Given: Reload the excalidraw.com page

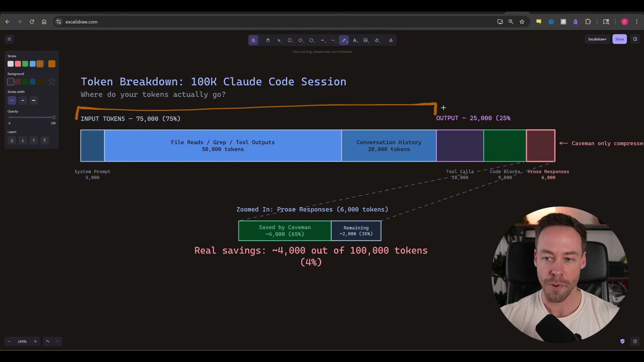Looking at the screenshot, I should tap(32, 22).
